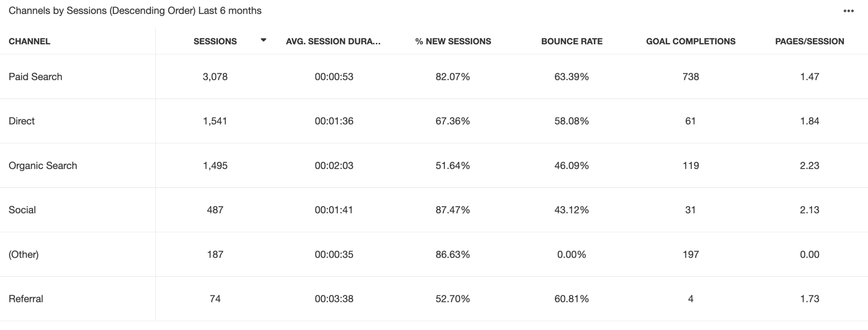The width and height of the screenshot is (868, 330).
Task: Sort by the Sessions column header
Action: (215, 41)
